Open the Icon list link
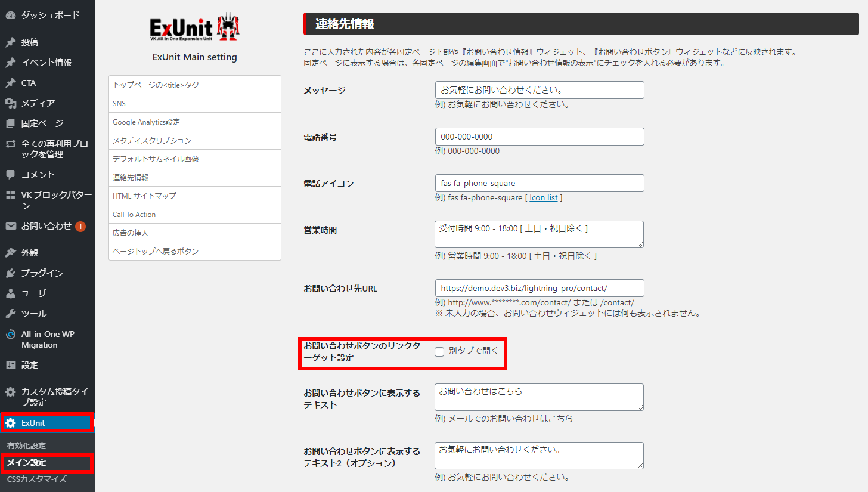868x492 pixels. pyautogui.click(x=543, y=197)
